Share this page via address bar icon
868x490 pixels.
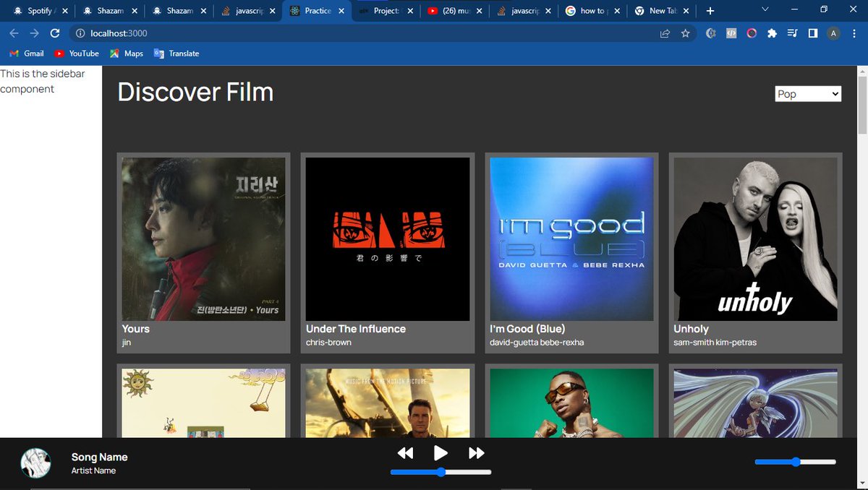(665, 33)
